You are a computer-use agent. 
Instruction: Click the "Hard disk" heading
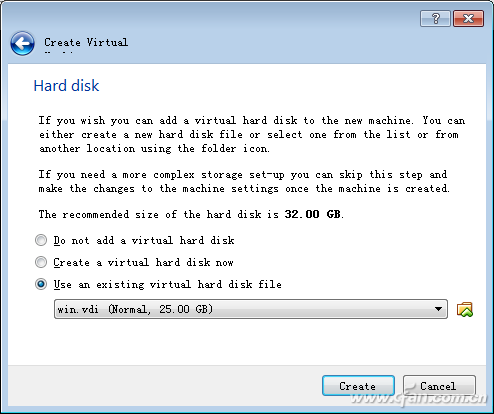tap(66, 86)
